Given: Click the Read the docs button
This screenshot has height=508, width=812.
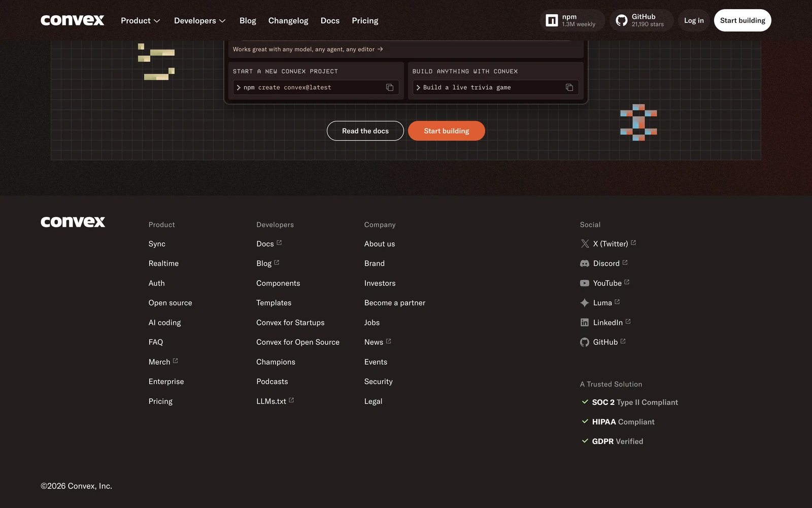Looking at the screenshot, I should click(365, 131).
